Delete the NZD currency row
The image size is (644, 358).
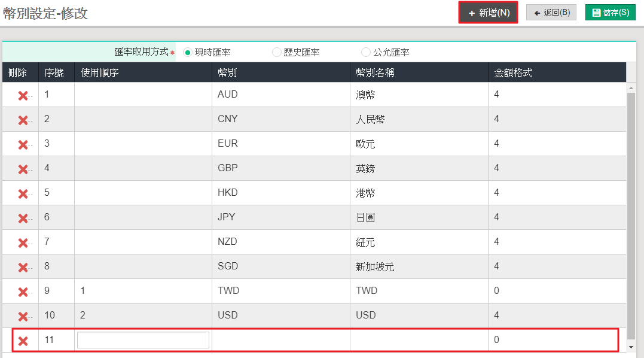(x=23, y=243)
